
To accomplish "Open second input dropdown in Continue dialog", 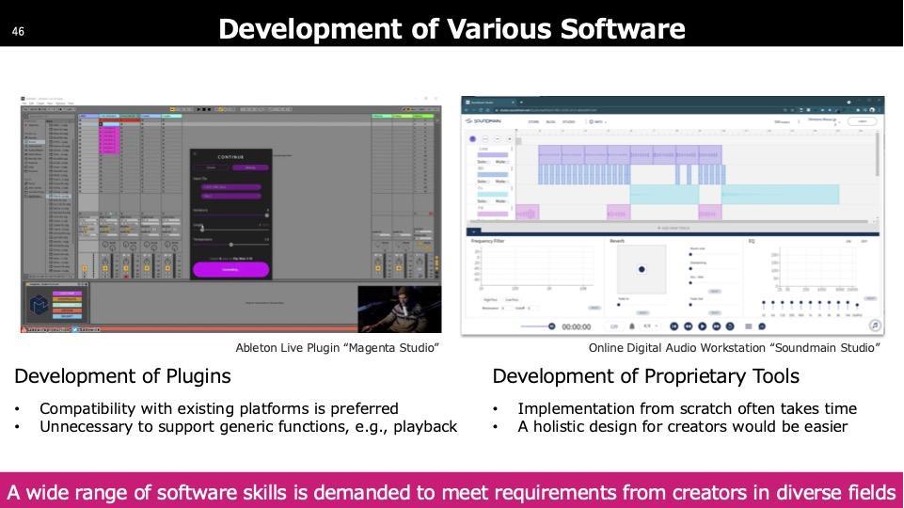I will click(x=230, y=196).
